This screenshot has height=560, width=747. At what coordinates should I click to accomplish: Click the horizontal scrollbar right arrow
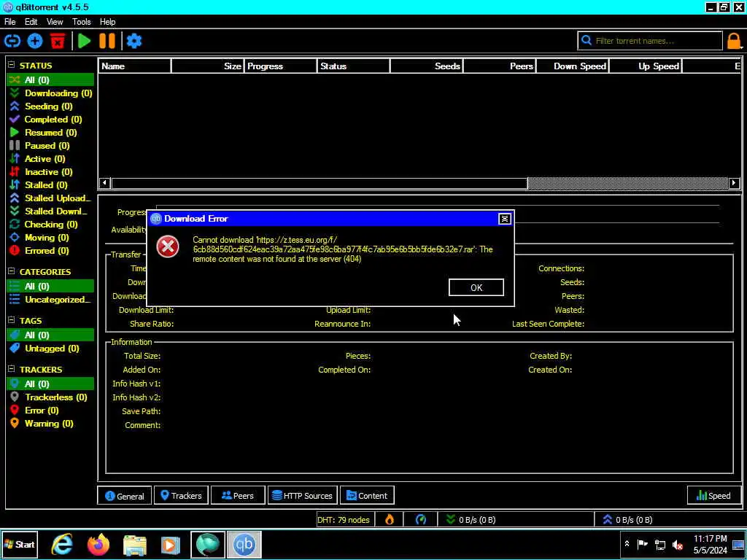734,183
